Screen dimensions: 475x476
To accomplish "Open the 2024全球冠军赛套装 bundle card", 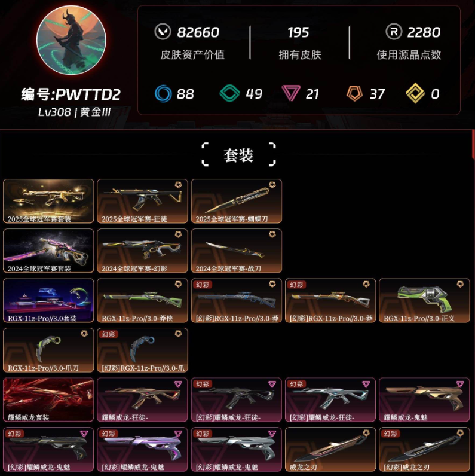I will [48, 251].
